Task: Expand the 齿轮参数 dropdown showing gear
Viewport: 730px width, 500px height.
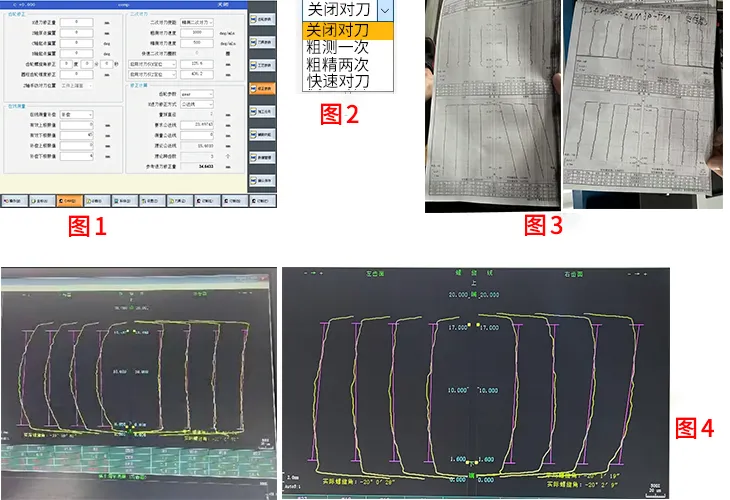Action: (x=196, y=93)
